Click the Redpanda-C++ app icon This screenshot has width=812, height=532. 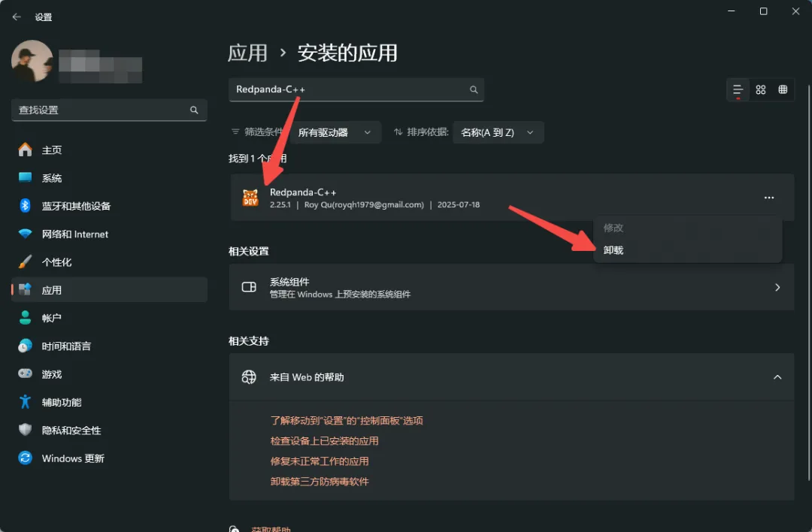[250, 198]
